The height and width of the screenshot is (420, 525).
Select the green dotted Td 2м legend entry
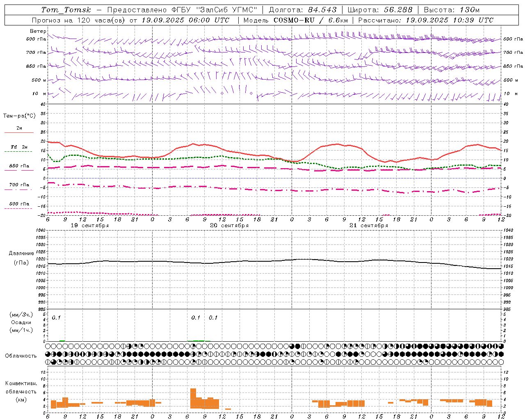tap(19, 149)
